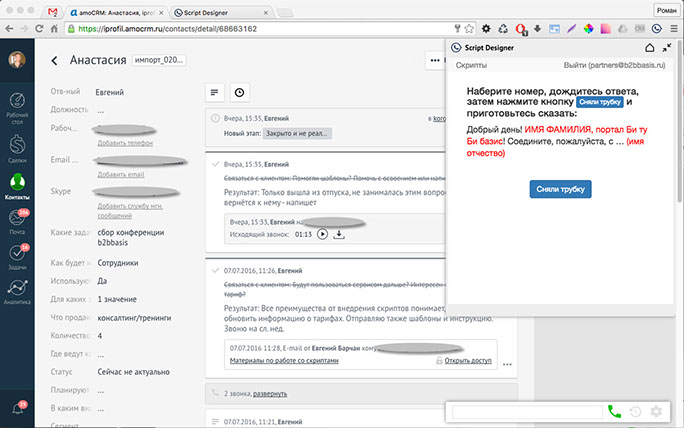Viewport: 684px width, 428px height.
Task: Collapse the Script Designer panel
Action: [x=666, y=47]
